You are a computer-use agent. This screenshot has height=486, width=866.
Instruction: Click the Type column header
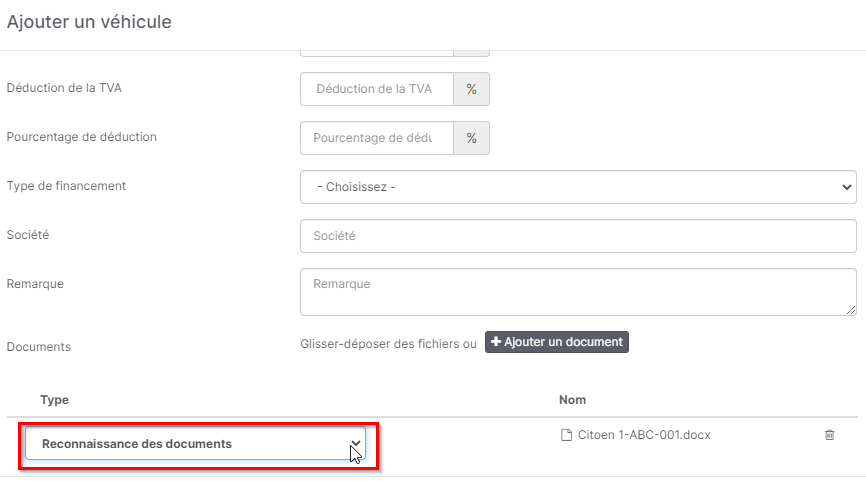point(54,400)
